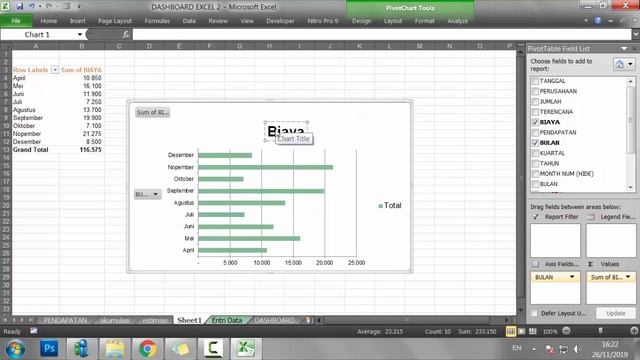Screen dimensions: 640x360
Task: Open Photoshop from the taskbar
Action: pos(49,349)
